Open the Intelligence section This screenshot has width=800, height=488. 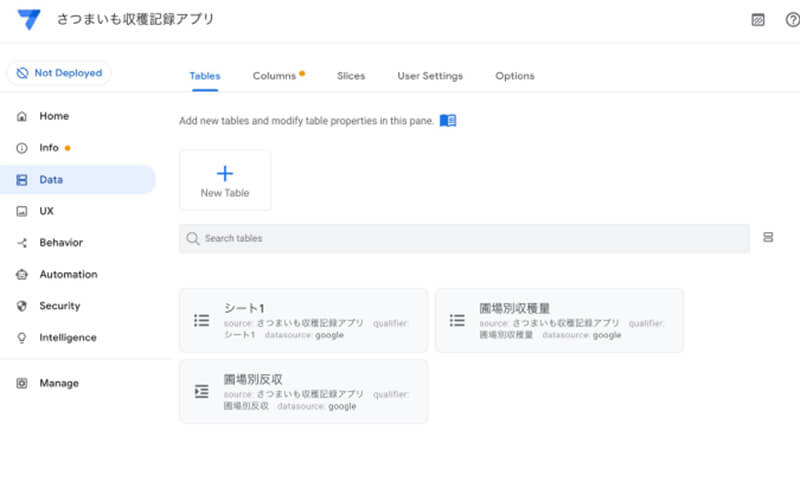pos(67,338)
